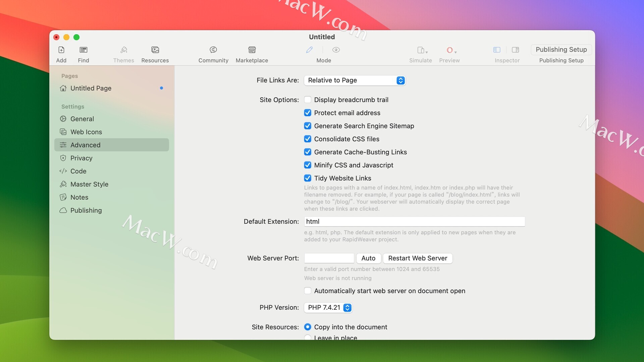The height and width of the screenshot is (362, 644).
Task: Open File Links Are dropdown
Action: (x=355, y=80)
